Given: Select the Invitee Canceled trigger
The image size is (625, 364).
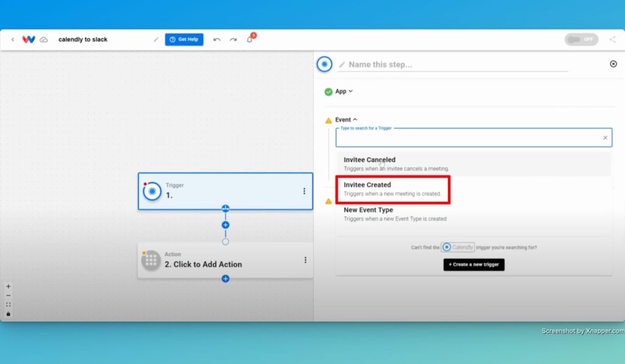Looking at the screenshot, I should (474, 163).
